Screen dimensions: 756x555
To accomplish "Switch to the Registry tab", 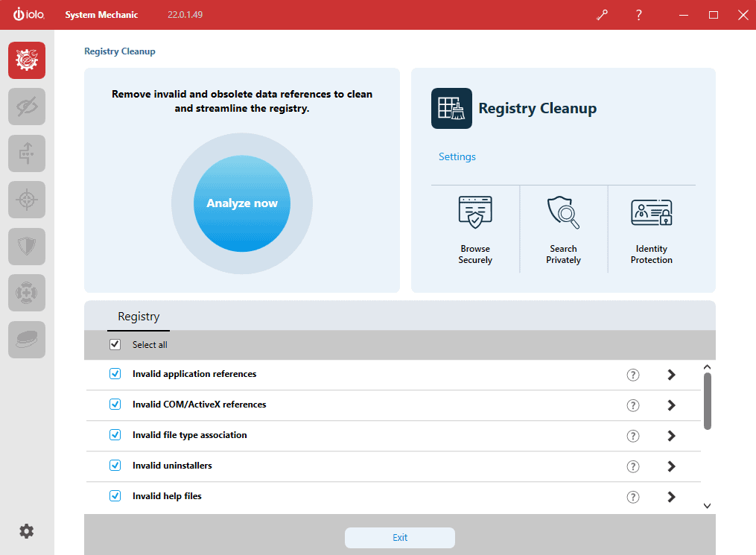I will click(138, 316).
